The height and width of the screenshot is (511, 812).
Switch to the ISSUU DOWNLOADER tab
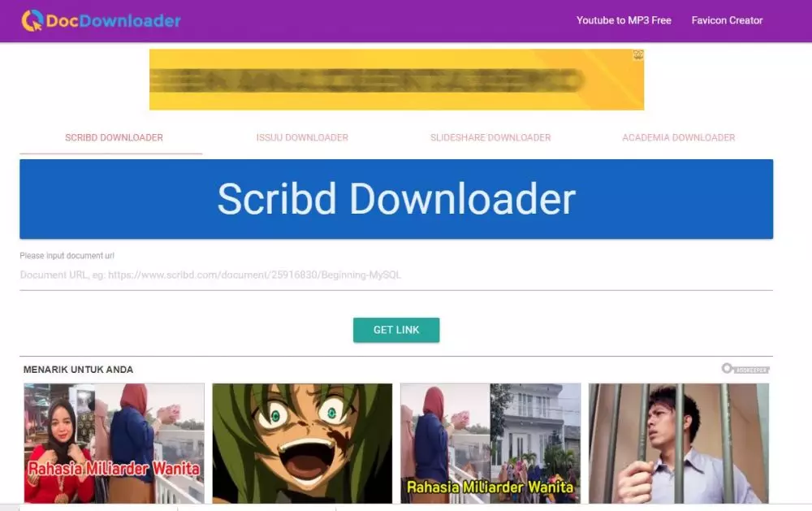[x=301, y=137]
